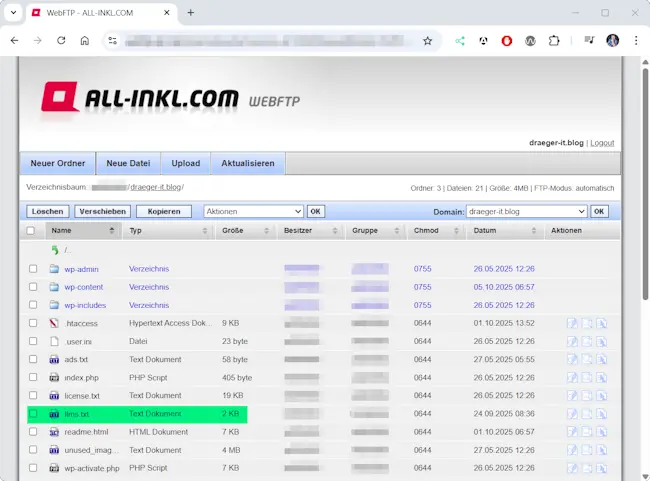
Task: Click OK next to the Aktionen dropdown
Action: pos(315,211)
